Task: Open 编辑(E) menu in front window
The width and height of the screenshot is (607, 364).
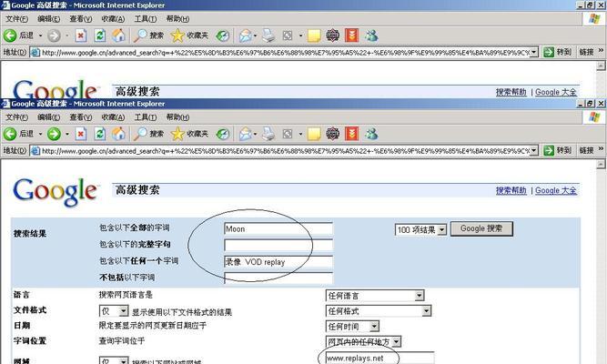Action: pos(49,117)
